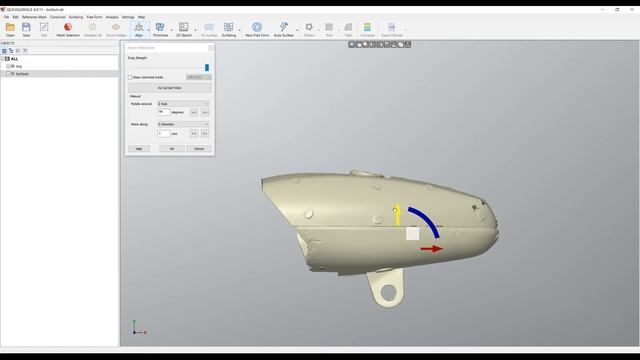Collapse the ALL tree node
Screen dimensions: 640x360
tap(3, 59)
